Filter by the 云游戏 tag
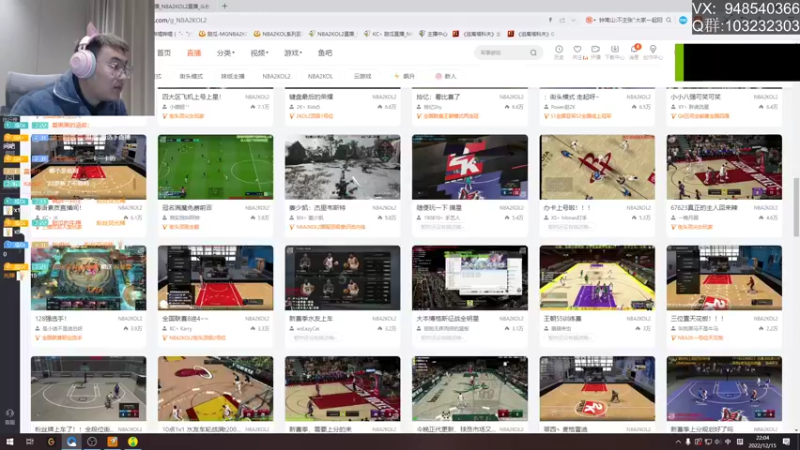Viewport: 800px width, 450px height. click(x=362, y=76)
